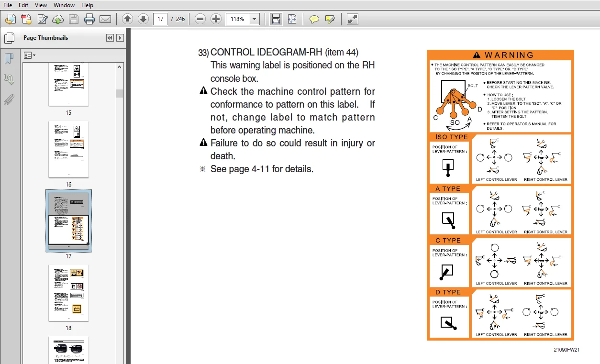600x364 pixels.
Task: Select the page 18 thumbnail
Action: tap(68, 293)
